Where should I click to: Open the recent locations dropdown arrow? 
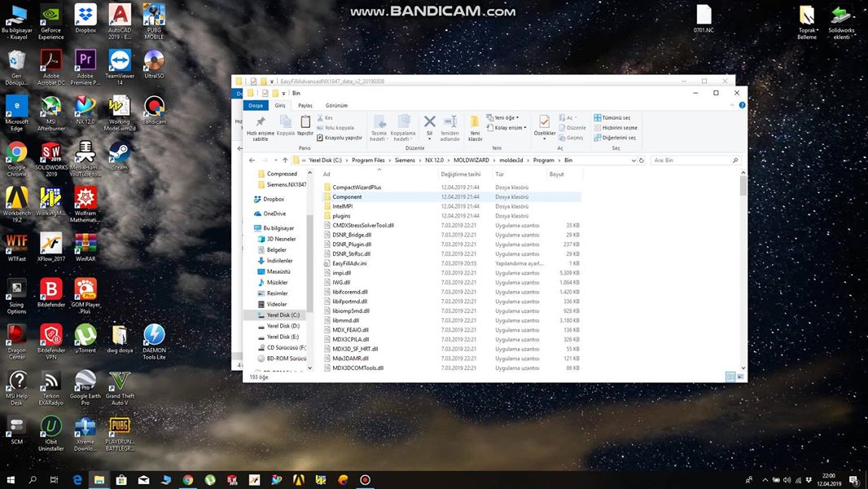(276, 160)
